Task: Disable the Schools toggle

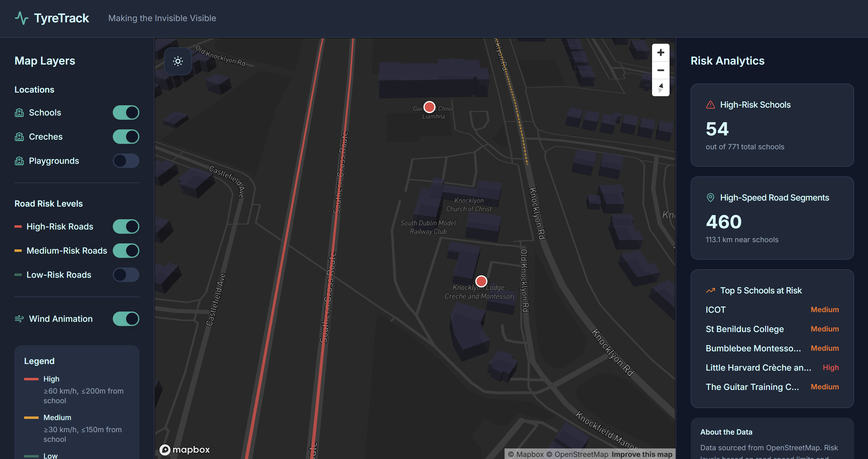Action: (126, 112)
